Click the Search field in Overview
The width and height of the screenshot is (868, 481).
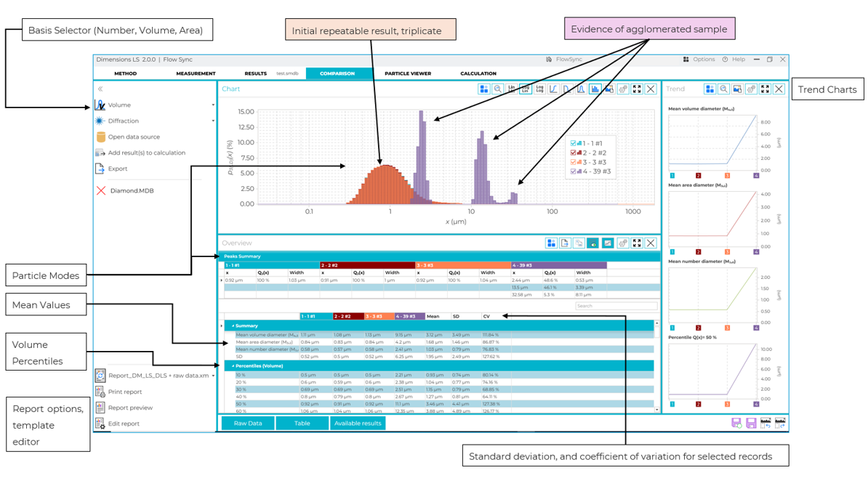point(615,306)
